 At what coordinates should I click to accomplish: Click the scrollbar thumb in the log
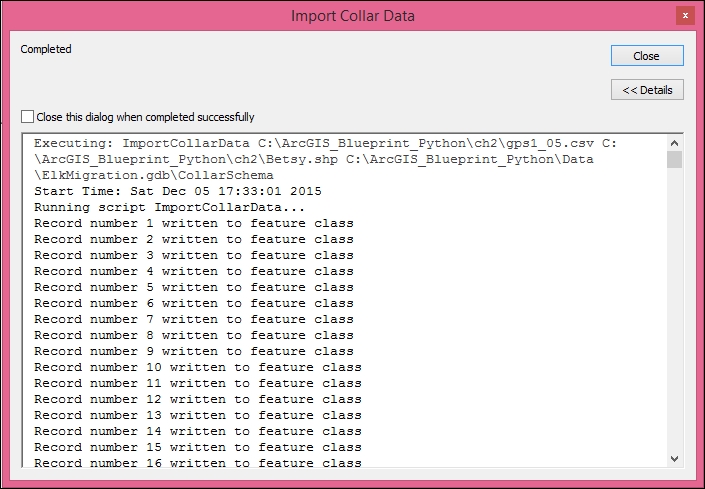tap(675, 160)
